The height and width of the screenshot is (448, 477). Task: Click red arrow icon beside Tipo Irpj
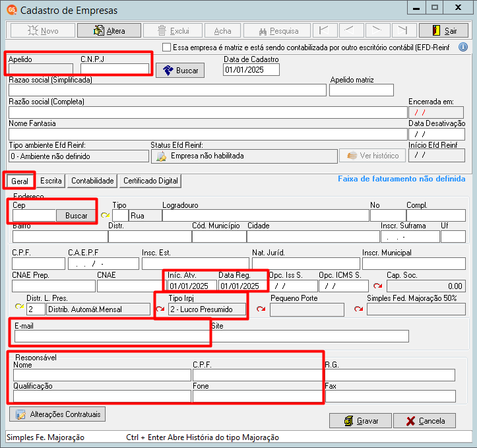(160, 309)
